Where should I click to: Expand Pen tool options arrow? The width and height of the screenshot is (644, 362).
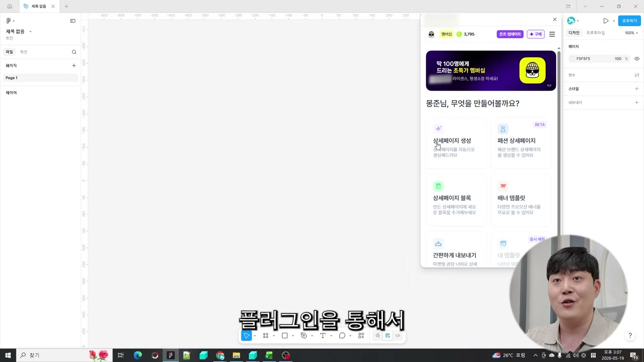point(312,336)
